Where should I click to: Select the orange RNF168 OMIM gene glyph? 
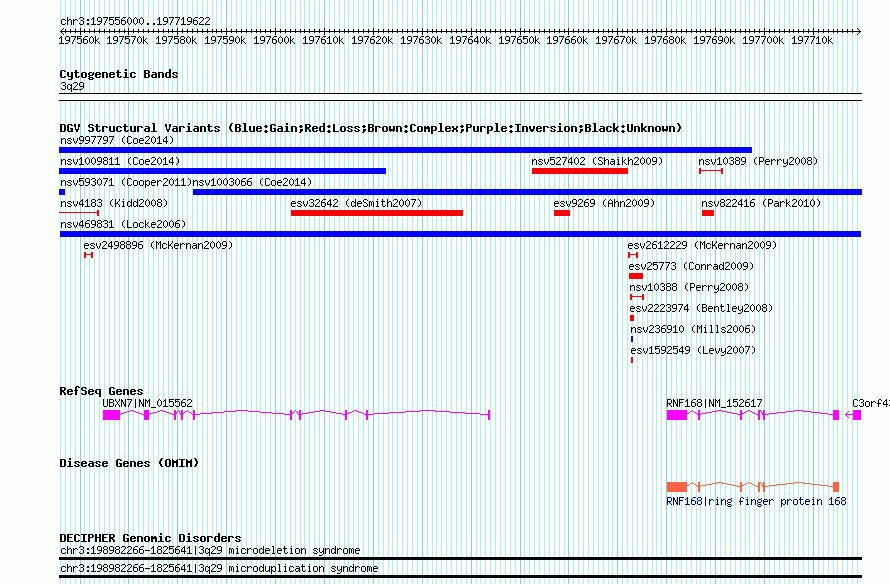(753, 486)
